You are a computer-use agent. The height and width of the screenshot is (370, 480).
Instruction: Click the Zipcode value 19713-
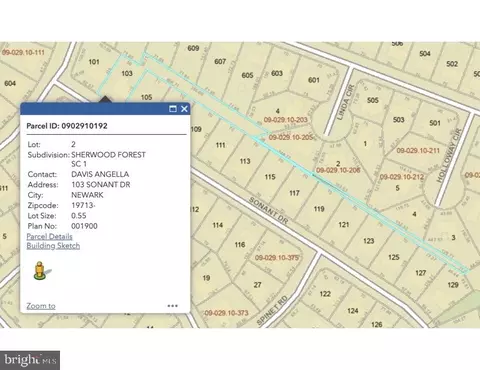(83, 205)
